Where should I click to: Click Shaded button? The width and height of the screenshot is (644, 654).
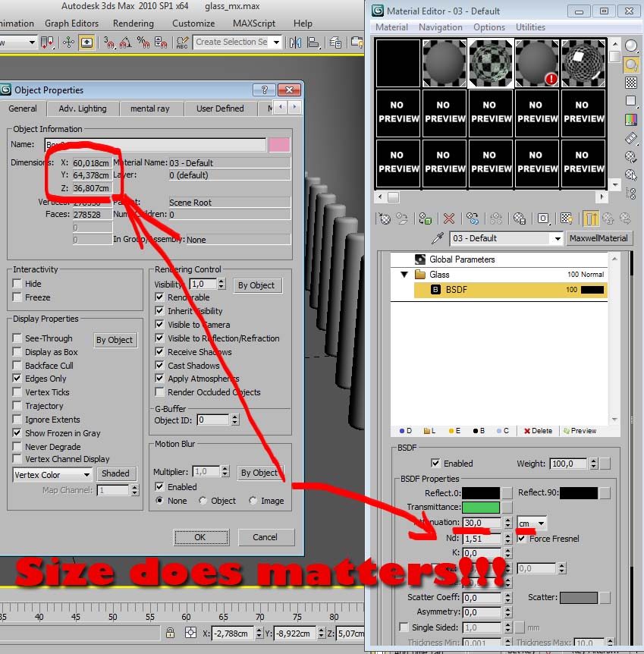(x=115, y=473)
